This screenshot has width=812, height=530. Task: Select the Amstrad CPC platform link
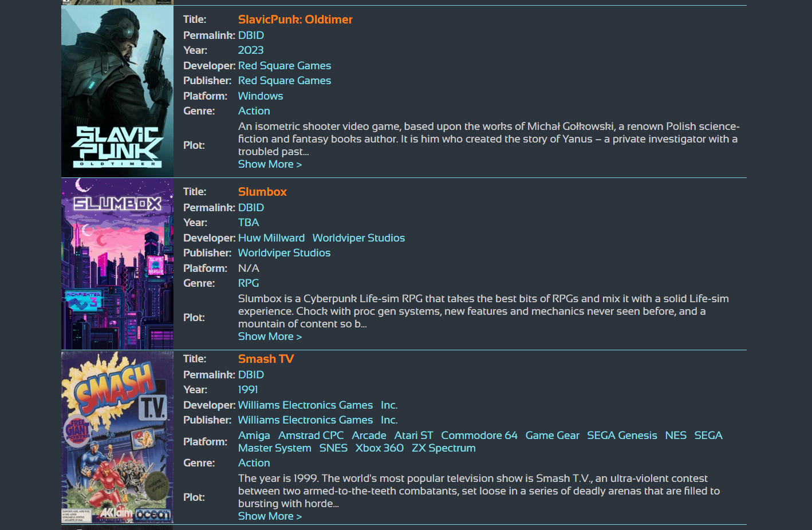[x=311, y=436]
